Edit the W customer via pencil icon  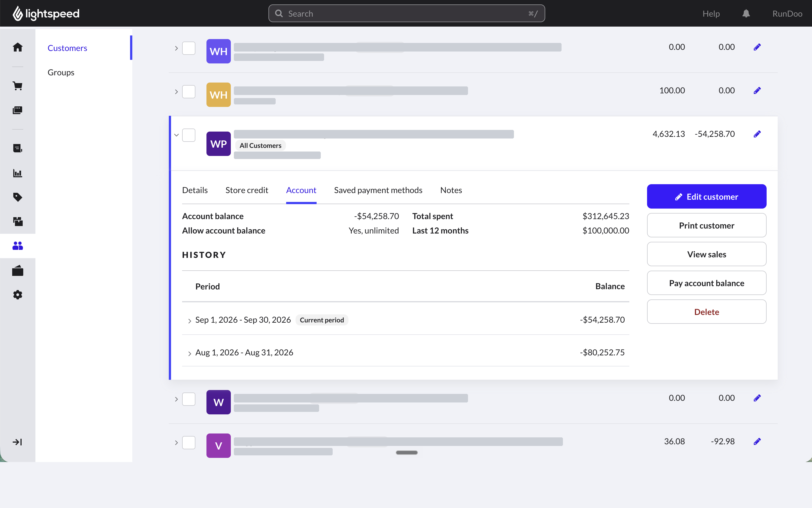(x=757, y=398)
